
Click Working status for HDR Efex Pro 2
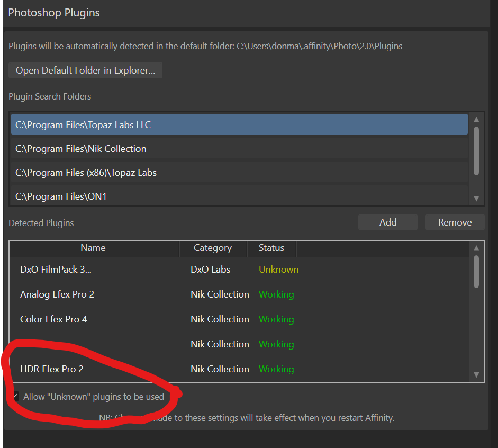[x=276, y=369]
